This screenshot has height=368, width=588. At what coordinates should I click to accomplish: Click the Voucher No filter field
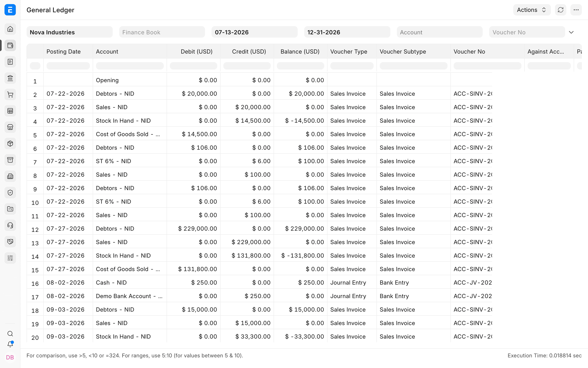[x=527, y=32]
